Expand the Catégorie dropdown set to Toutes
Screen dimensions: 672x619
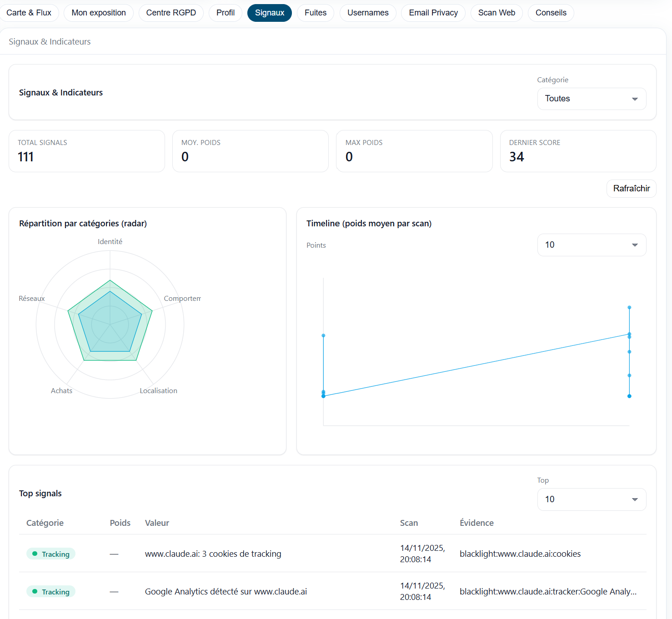(592, 99)
